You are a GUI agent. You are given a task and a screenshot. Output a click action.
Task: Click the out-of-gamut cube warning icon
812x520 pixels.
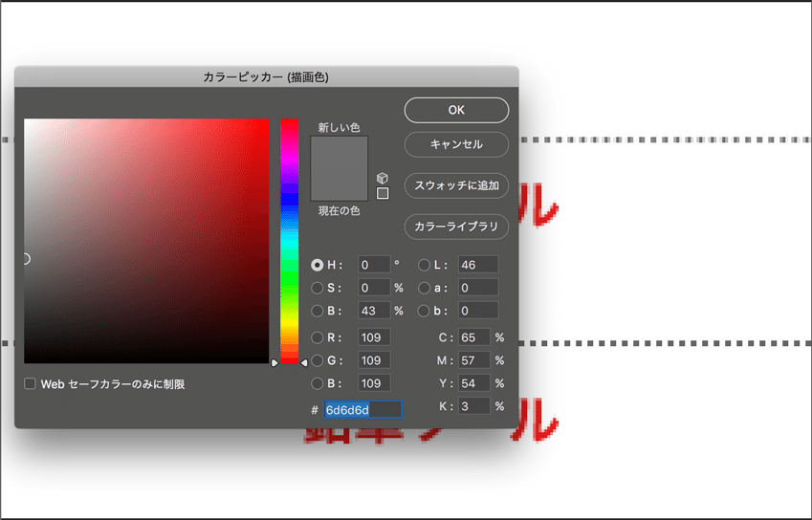pos(383,178)
